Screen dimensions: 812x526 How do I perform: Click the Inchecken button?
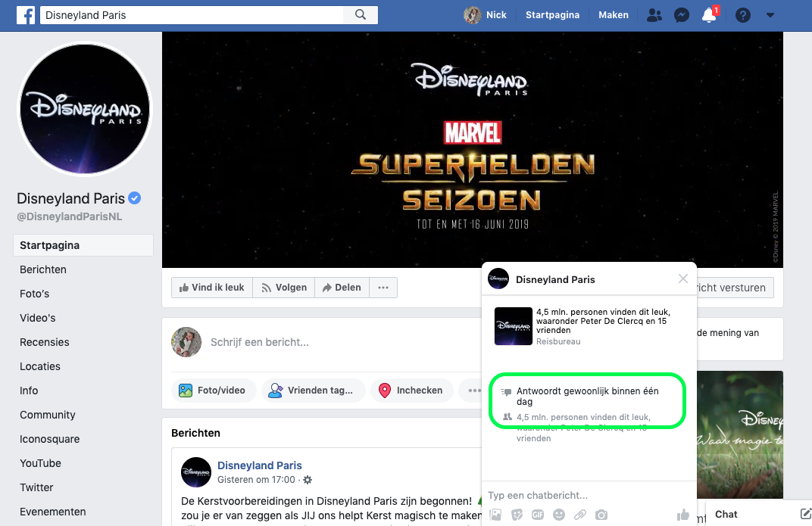(x=411, y=391)
